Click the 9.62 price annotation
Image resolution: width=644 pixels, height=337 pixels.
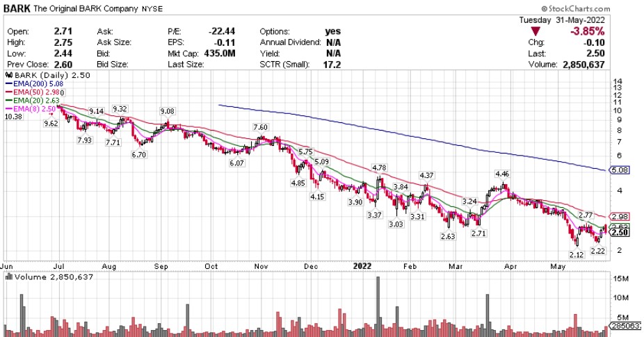(x=51, y=123)
